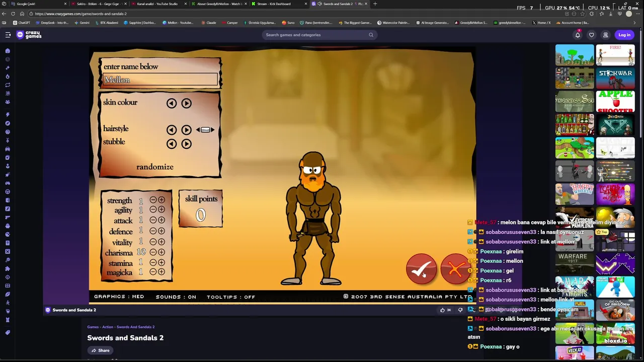Viewport: 644px width, 362px height.
Task: Choose previous hairstyle arrow
Action: coord(172,130)
